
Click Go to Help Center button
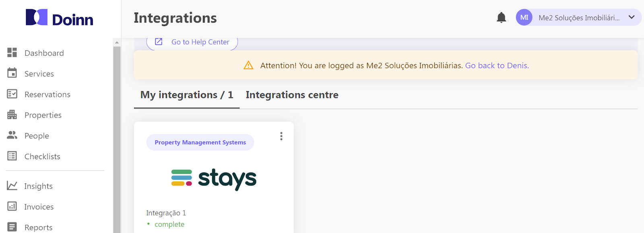(192, 42)
